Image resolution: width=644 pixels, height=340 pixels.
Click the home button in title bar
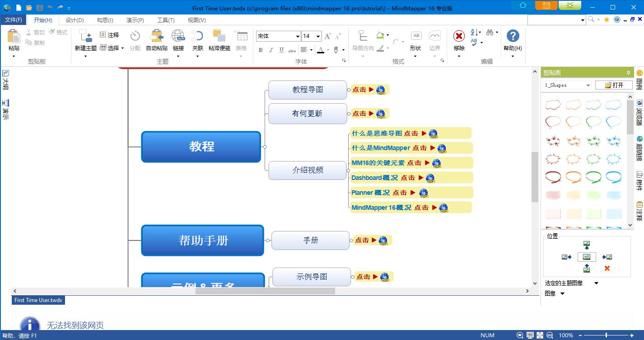coord(523,5)
